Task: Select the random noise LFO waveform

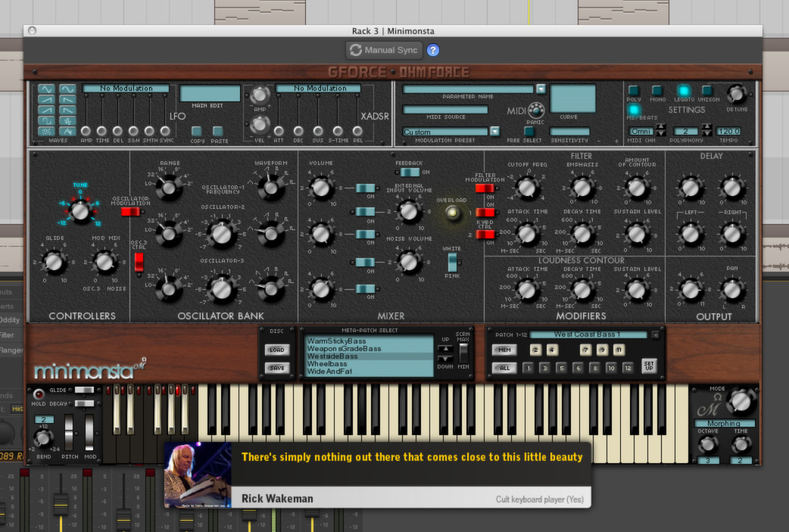Action: pyautogui.click(x=45, y=131)
